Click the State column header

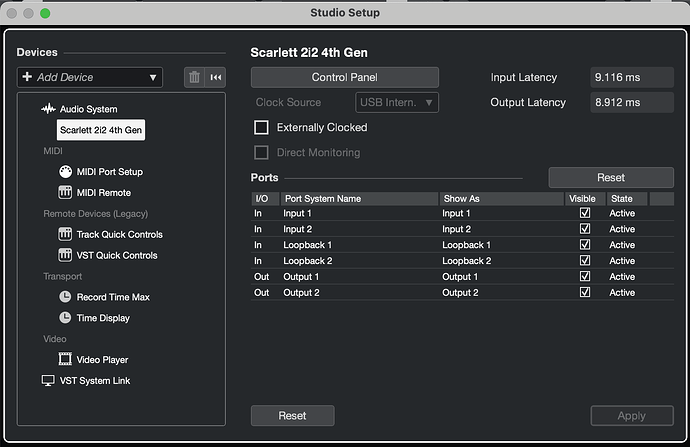click(627, 198)
